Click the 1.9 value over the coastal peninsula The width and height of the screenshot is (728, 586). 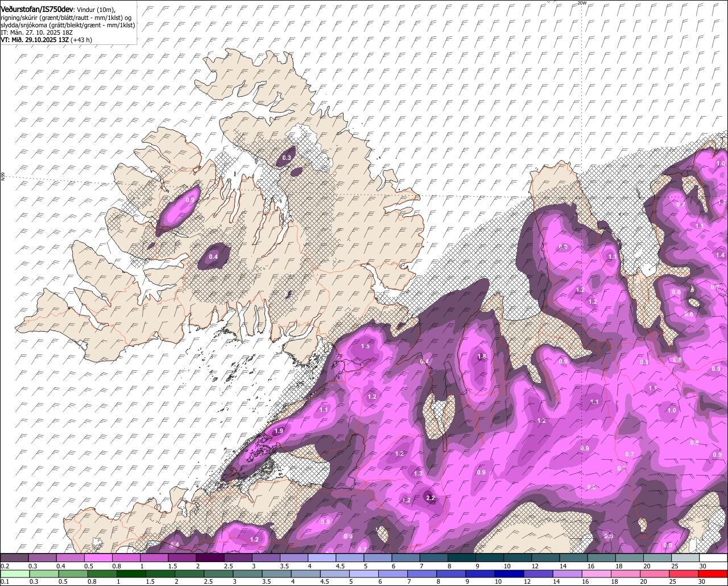click(279, 431)
